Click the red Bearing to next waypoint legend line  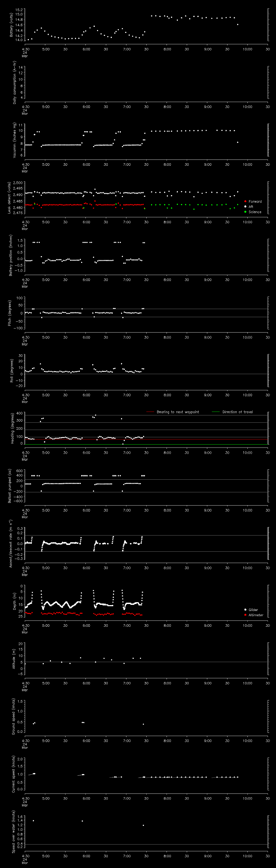(x=150, y=412)
